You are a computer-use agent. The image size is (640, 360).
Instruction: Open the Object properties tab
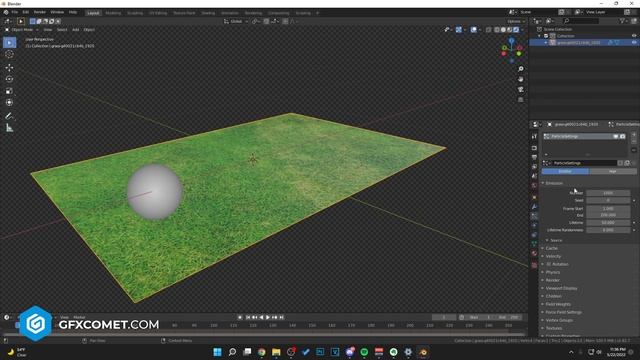(534, 197)
